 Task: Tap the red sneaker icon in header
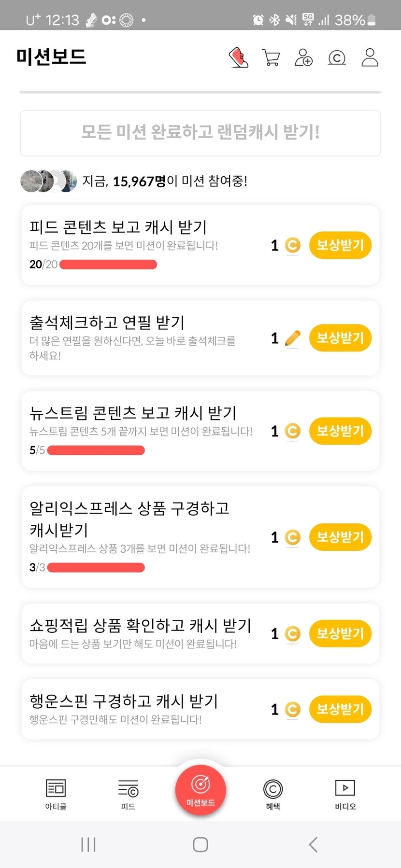click(x=239, y=57)
